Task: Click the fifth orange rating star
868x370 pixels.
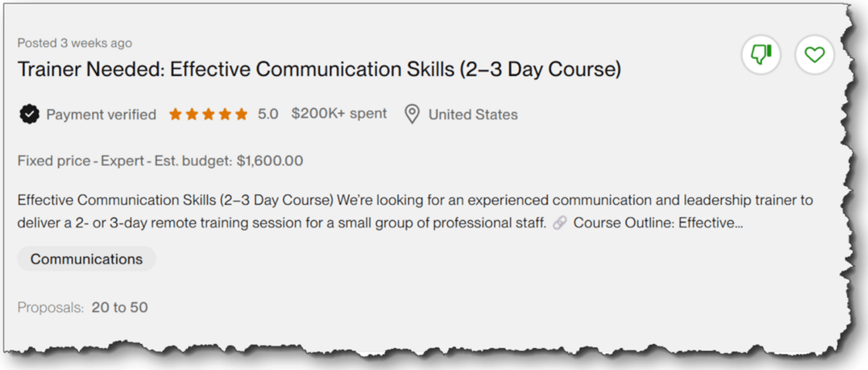Action: [241, 115]
